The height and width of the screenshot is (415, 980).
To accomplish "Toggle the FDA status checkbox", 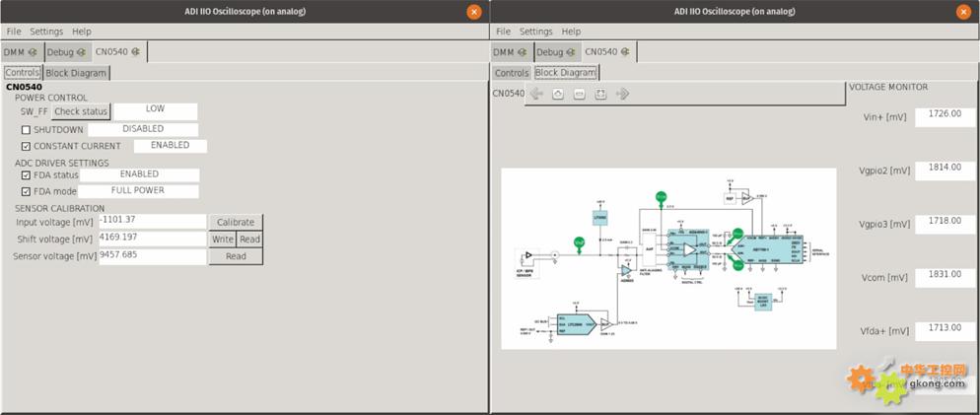I will pos(26,175).
